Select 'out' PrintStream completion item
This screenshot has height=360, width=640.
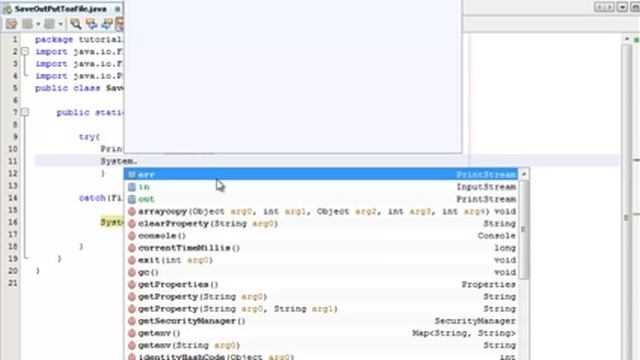point(321,199)
